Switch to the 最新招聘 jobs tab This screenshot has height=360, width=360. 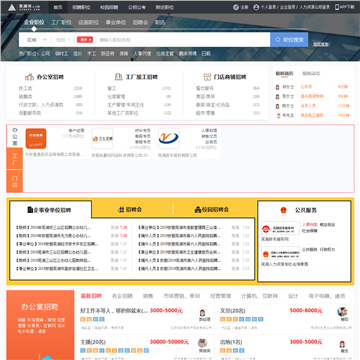pos(91,296)
